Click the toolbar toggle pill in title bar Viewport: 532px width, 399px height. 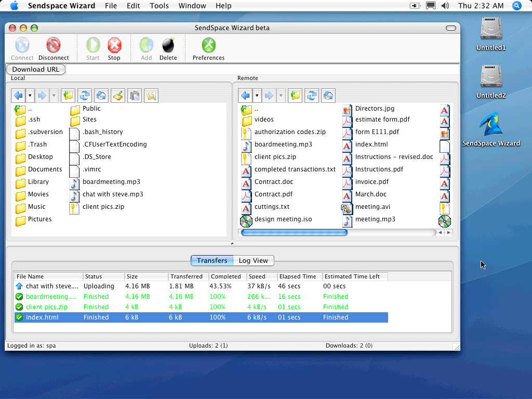pyautogui.click(x=451, y=28)
